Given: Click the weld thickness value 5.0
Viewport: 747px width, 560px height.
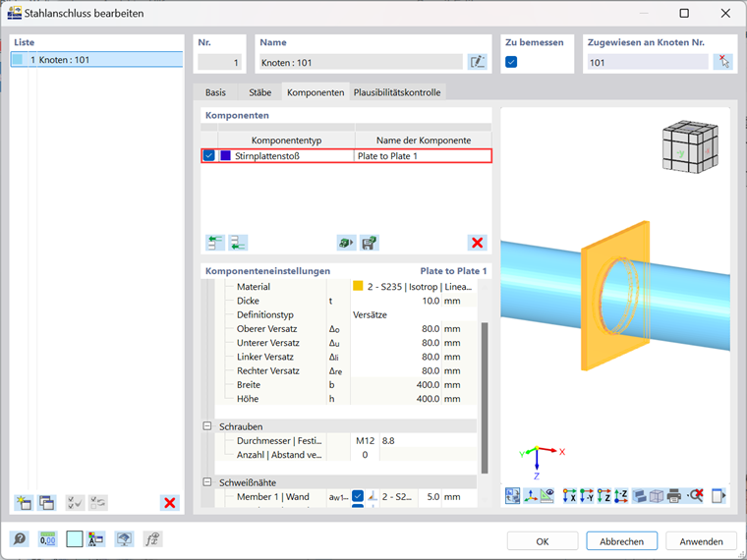Looking at the screenshot, I should coord(431,497).
